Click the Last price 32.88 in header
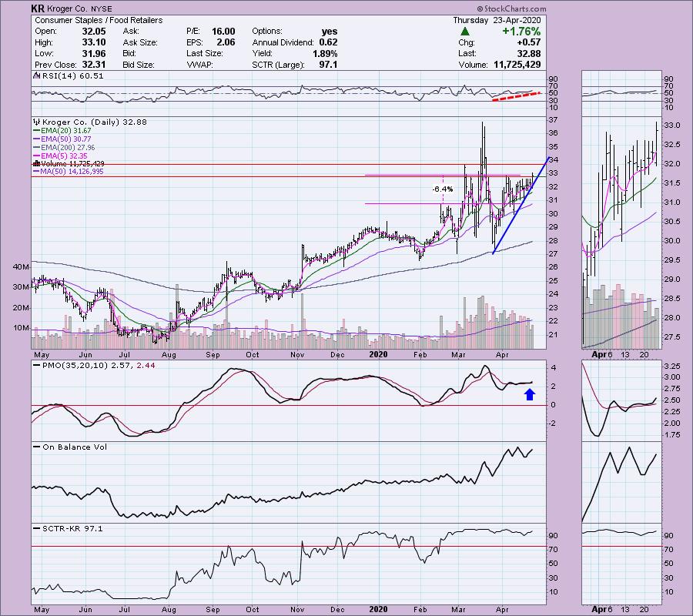Image resolution: width=693 pixels, height=616 pixels. coord(529,53)
